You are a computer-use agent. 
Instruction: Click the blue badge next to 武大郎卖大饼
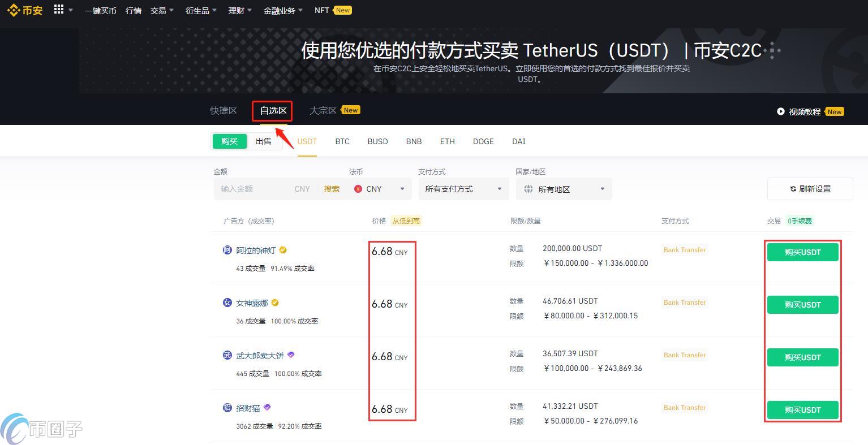[x=291, y=355]
